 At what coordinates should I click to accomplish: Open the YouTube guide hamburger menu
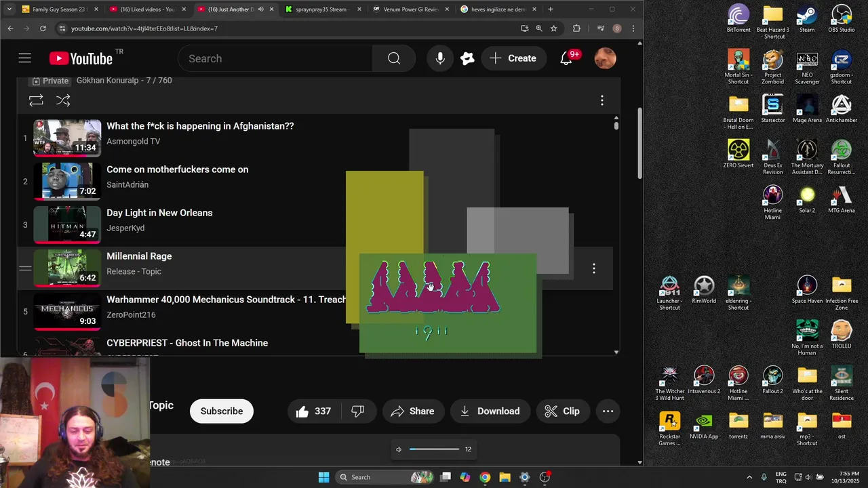25,58
